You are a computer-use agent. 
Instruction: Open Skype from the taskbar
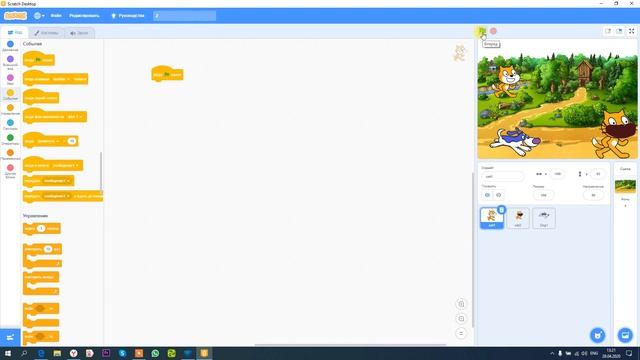point(122,353)
